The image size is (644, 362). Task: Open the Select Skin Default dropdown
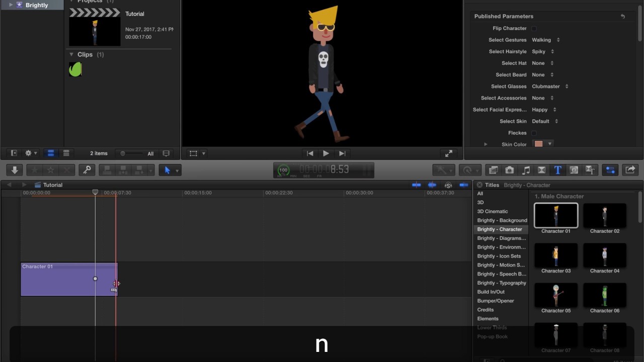[x=545, y=121]
